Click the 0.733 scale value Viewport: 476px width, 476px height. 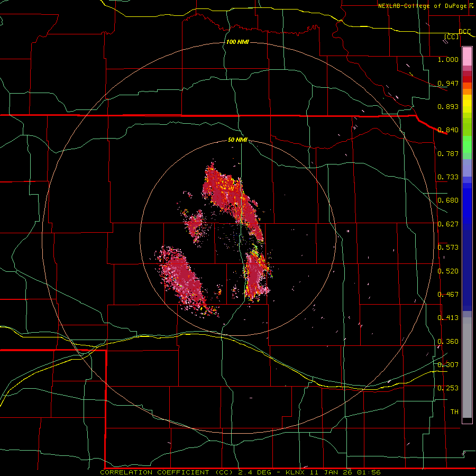pos(448,177)
